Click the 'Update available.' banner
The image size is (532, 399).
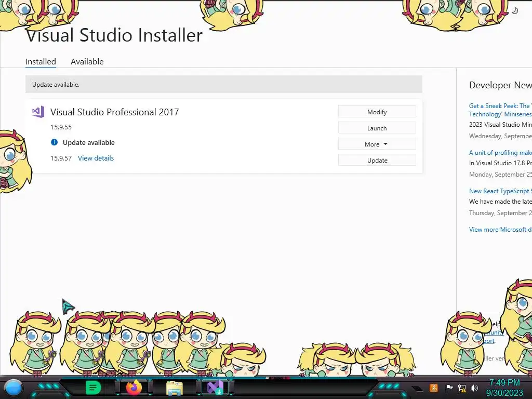(223, 84)
